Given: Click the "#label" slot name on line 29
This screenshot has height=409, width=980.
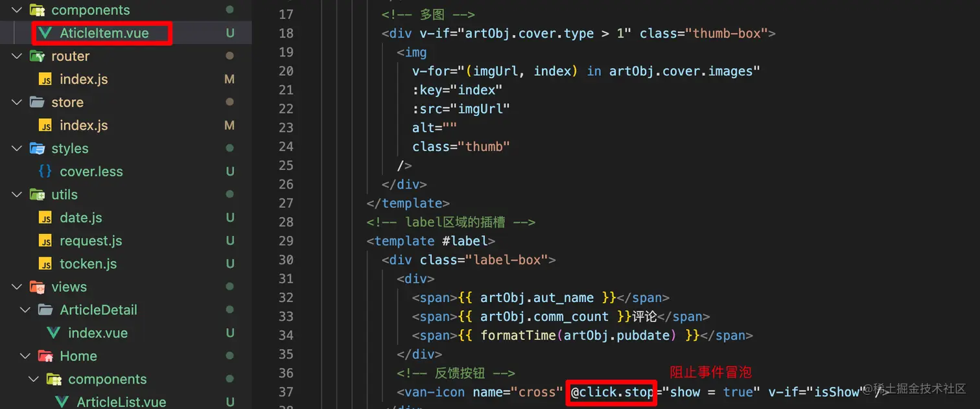Looking at the screenshot, I should 465,240.
